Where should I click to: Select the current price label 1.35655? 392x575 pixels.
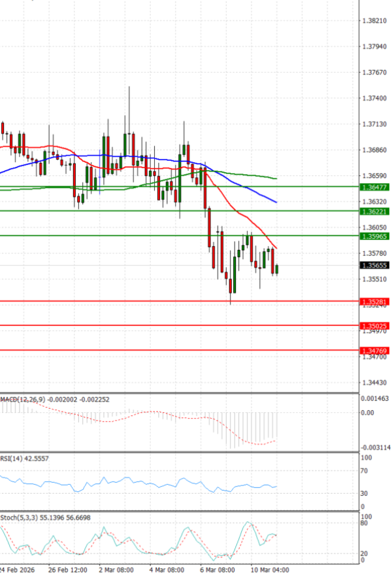[374, 266]
